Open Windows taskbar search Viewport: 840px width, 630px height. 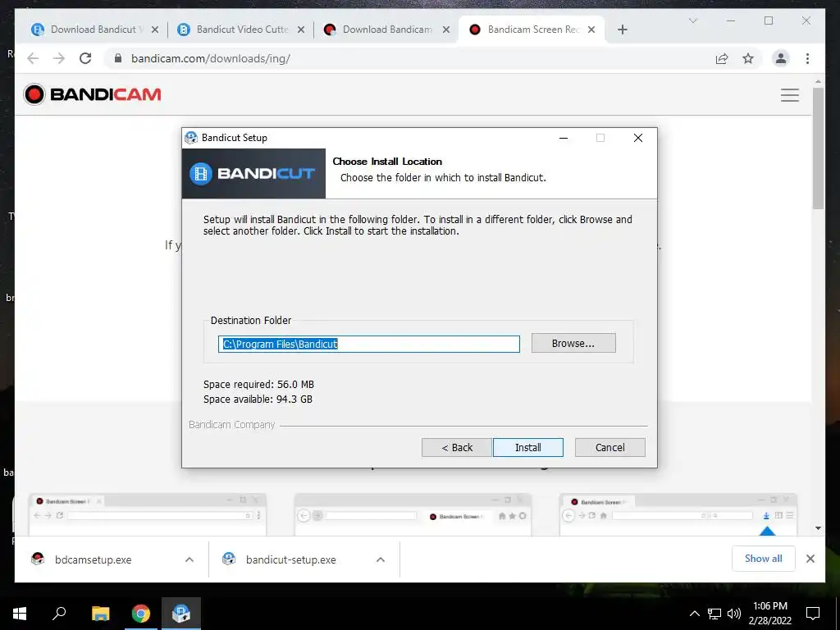pos(59,614)
